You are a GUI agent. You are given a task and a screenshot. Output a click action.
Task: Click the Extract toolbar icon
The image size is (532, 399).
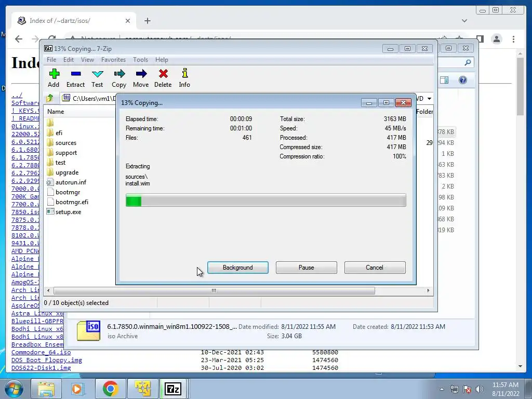[x=76, y=78]
